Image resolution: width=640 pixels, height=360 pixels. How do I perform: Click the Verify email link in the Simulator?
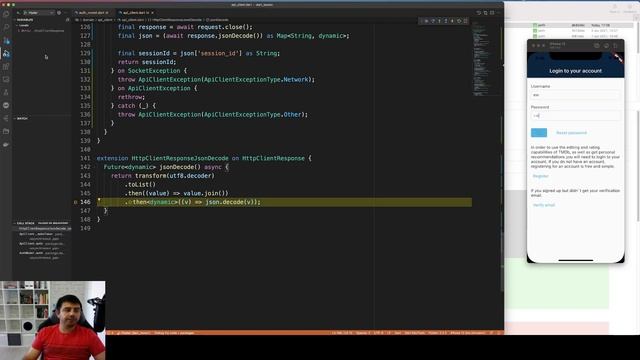[x=544, y=205]
